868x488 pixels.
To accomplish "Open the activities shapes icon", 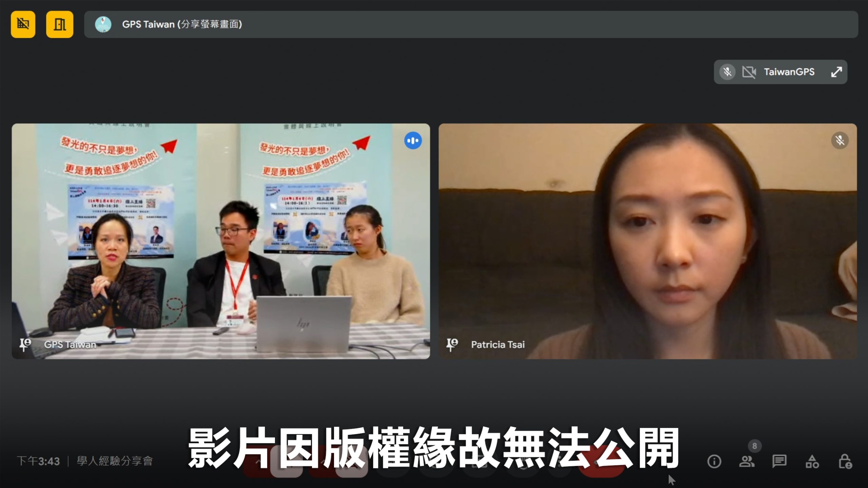I will tap(812, 461).
